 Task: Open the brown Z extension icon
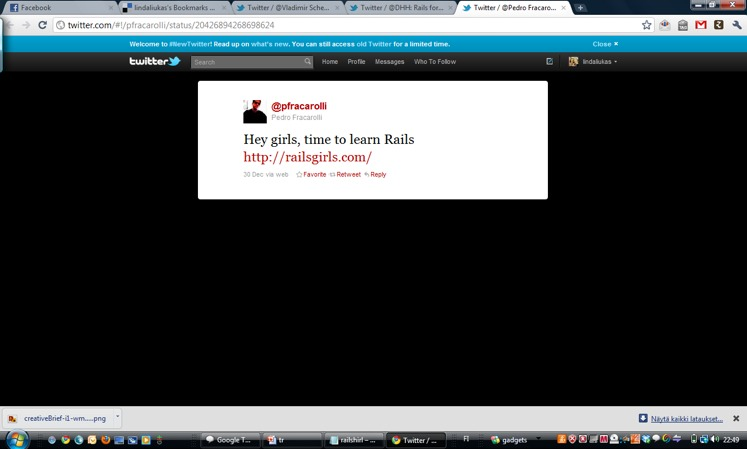718,24
